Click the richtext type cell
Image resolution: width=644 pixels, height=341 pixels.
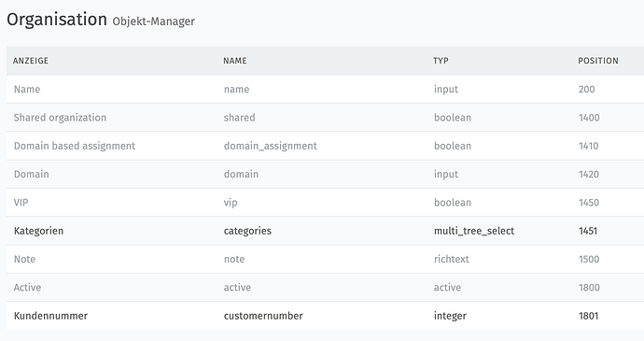click(x=452, y=259)
